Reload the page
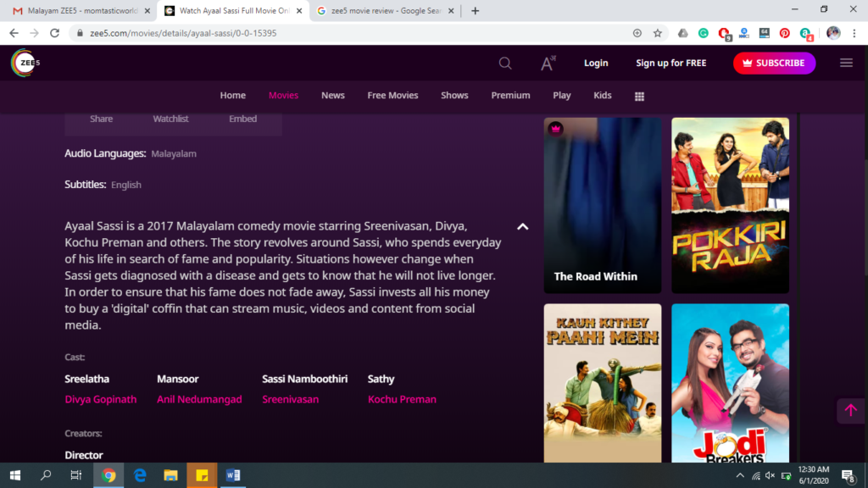868x488 pixels. coord(54,33)
